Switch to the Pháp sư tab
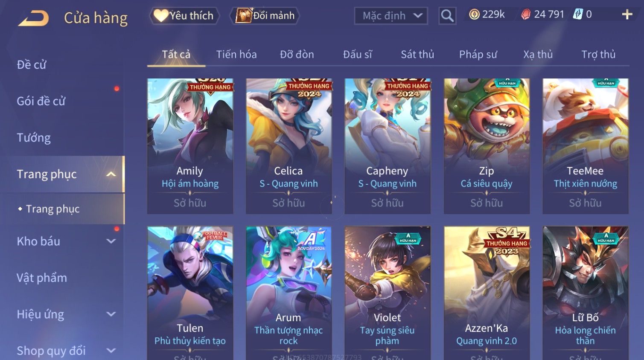644x360 pixels. click(x=478, y=54)
